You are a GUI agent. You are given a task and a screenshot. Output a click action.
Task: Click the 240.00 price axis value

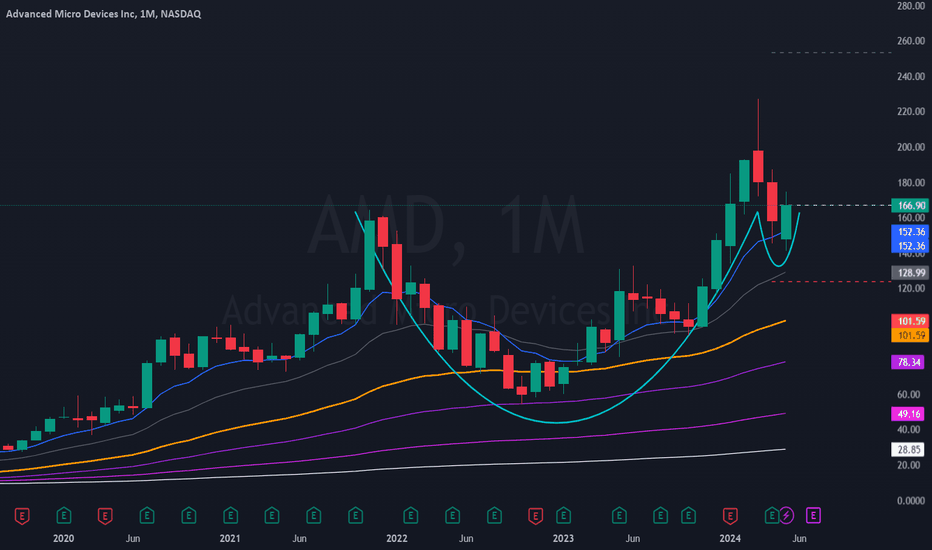(911, 76)
